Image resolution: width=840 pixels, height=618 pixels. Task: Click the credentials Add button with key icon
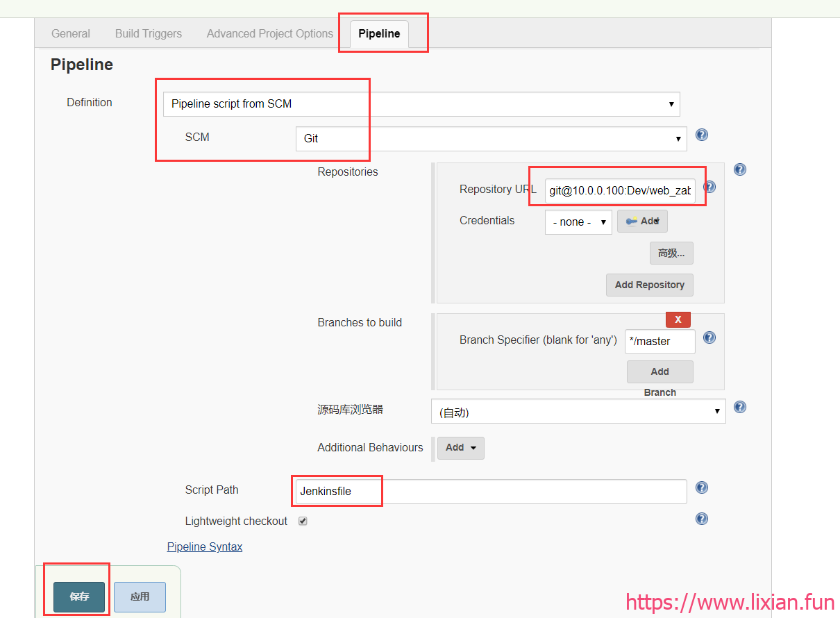642,222
